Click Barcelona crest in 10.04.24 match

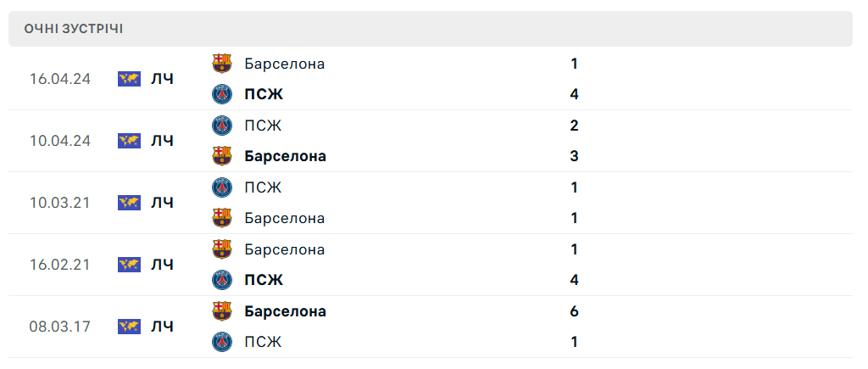[x=222, y=156]
